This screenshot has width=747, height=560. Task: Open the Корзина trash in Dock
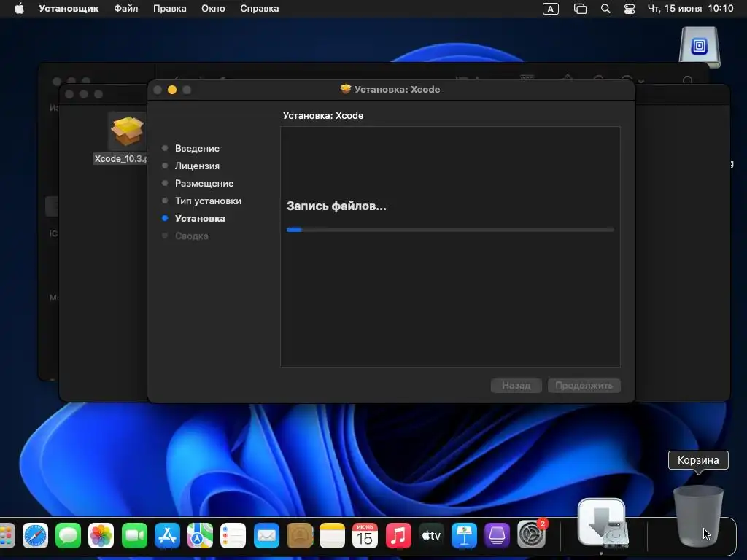click(x=698, y=516)
